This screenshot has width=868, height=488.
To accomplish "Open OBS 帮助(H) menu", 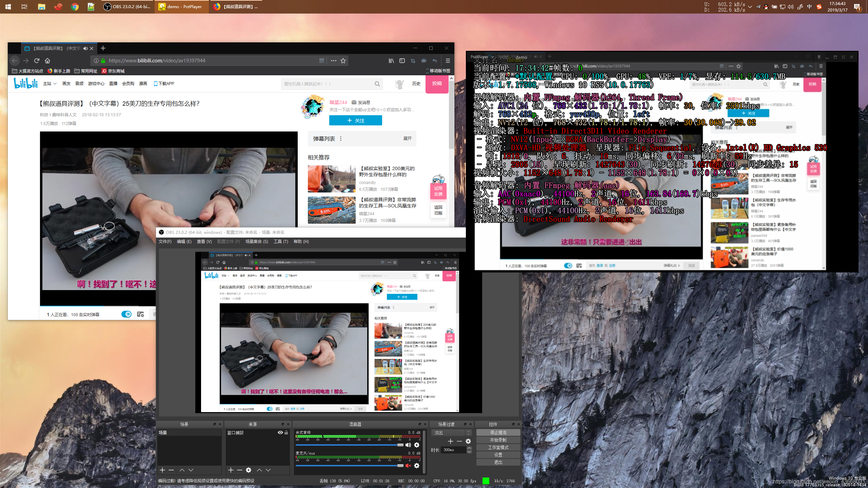I will tap(301, 242).
